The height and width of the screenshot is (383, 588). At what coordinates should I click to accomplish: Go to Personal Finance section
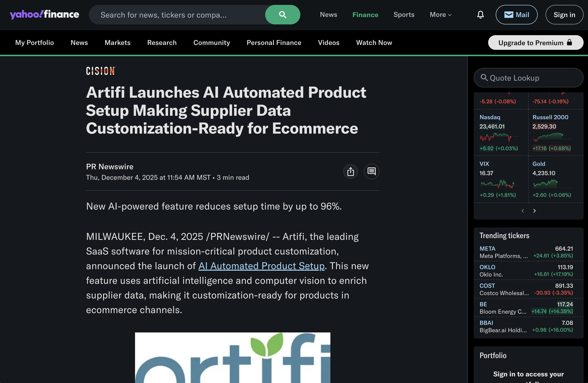point(274,43)
